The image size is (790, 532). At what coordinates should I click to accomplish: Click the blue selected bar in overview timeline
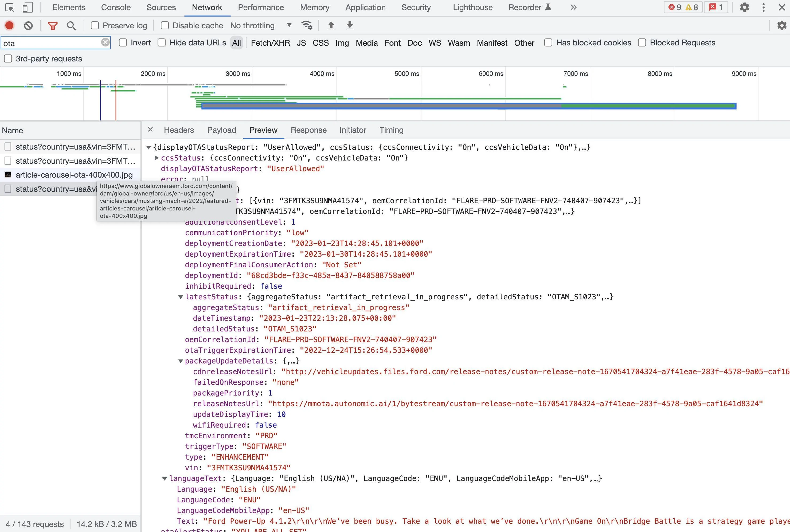pos(469,106)
